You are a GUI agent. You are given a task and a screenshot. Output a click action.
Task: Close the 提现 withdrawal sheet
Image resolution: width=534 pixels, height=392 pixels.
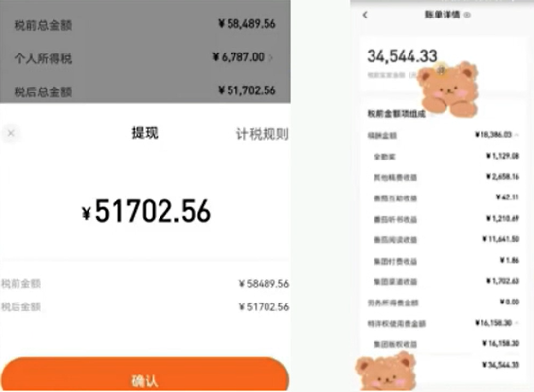pos(11,133)
